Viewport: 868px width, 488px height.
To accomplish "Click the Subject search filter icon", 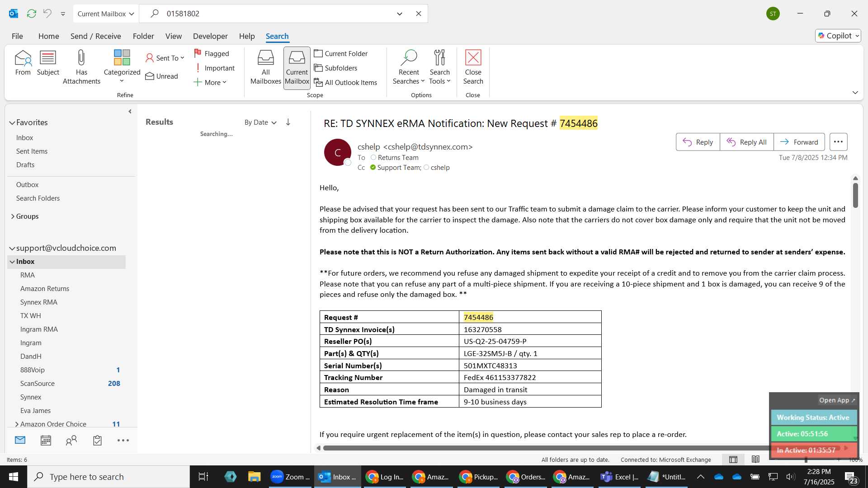I will pos(48,63).
